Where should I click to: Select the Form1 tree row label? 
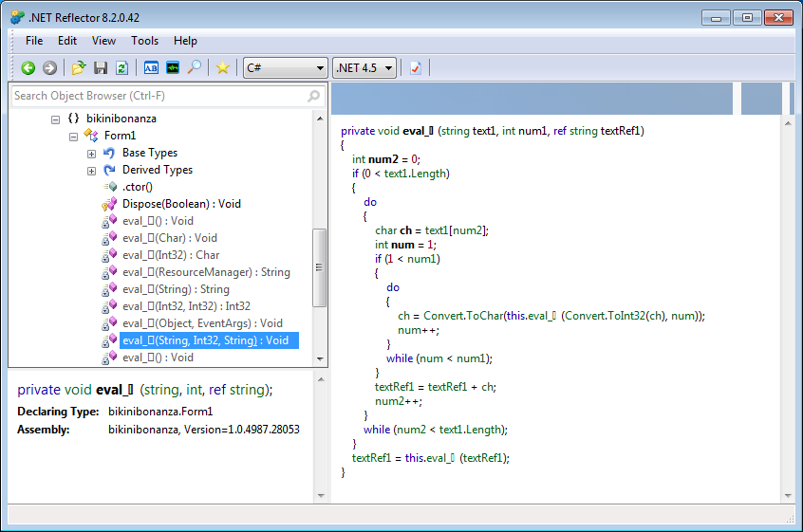point(120,136)
